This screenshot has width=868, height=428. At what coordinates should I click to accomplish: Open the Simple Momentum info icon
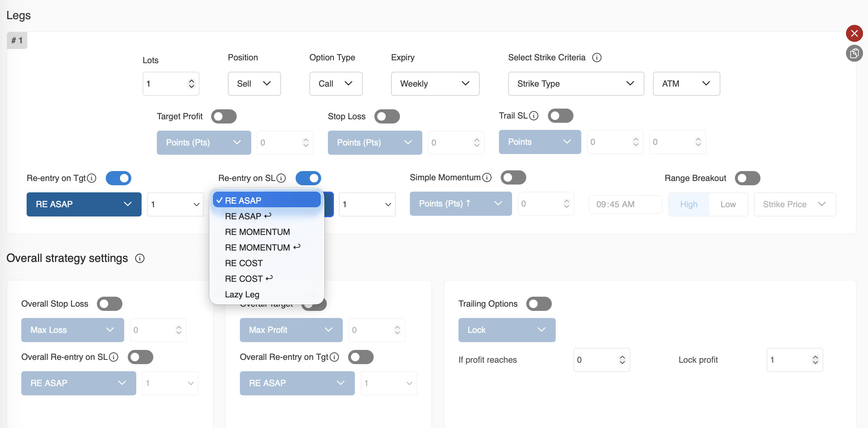coord(487,177)
